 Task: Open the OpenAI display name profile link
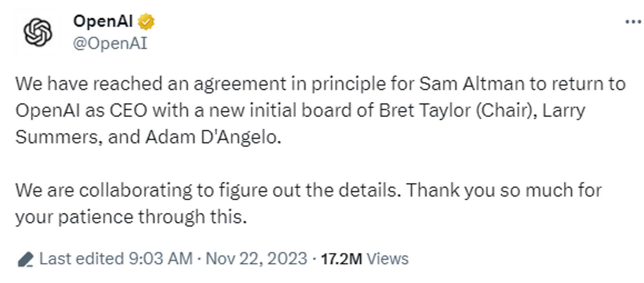coord(103,21)
